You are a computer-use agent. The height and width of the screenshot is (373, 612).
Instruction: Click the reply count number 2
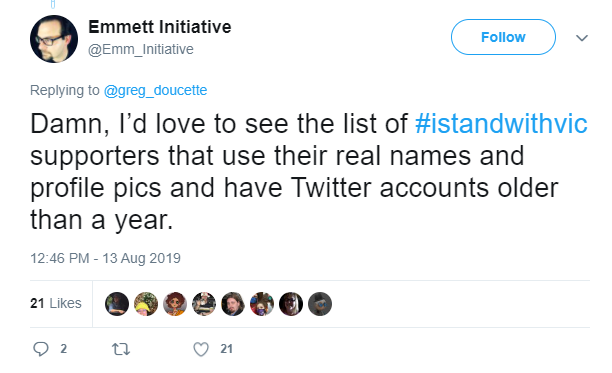64,349
